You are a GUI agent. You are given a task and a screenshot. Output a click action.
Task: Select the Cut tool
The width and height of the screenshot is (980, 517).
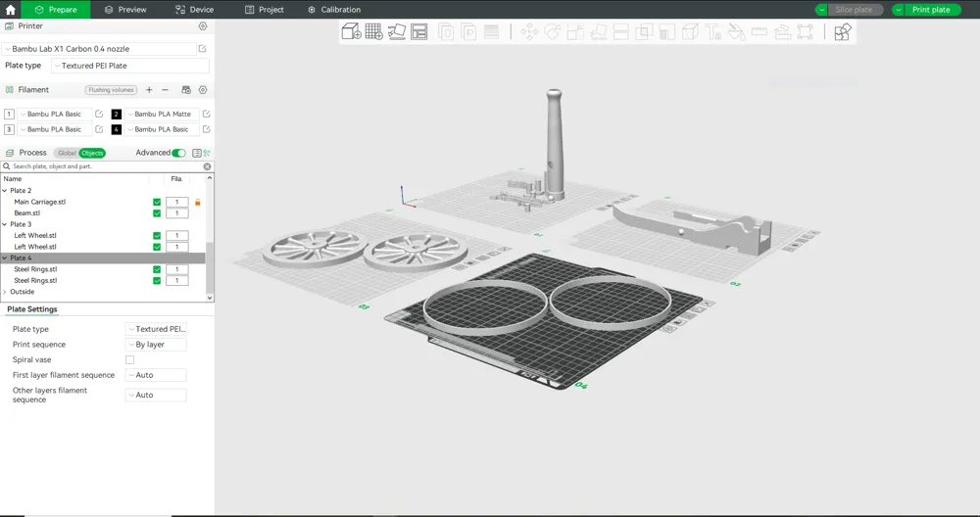[x=621, y=32]
